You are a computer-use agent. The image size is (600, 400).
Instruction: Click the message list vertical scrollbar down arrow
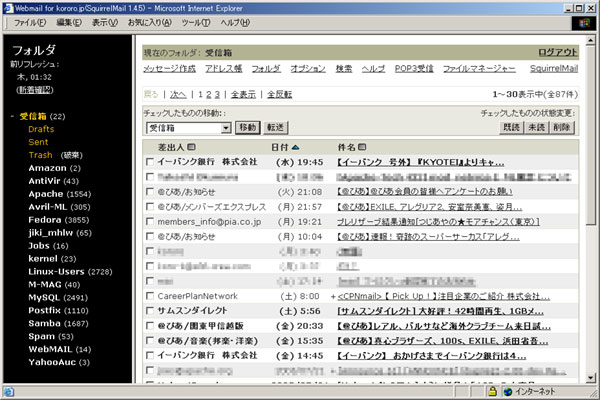pyautogui.click(x=589, y=374)
